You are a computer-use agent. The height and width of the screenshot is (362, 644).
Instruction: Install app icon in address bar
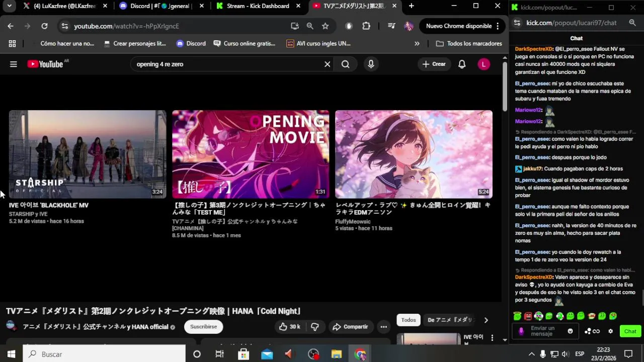point(295,26)
